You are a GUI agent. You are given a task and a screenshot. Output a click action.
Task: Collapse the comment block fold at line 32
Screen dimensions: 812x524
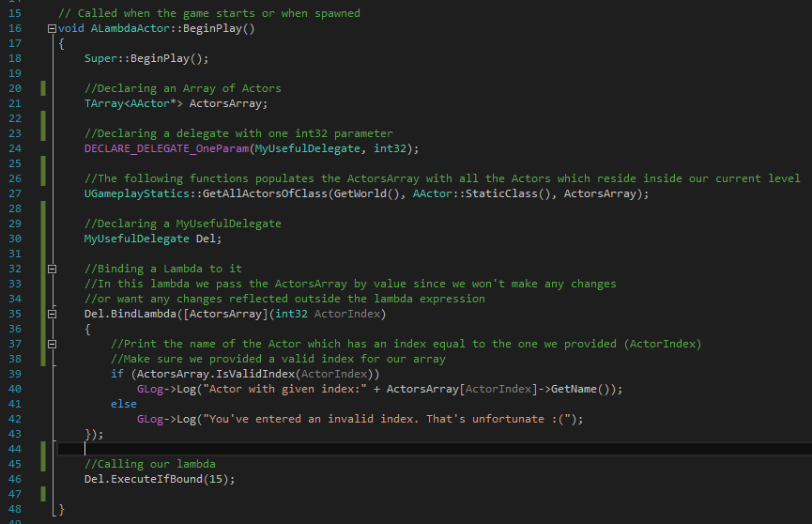click(x=52, y=269)
